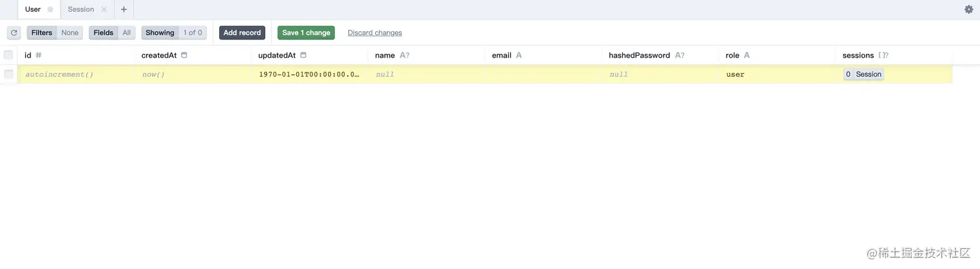This screenshot has height=269, width=980.
Task: Click the email column header
Action: [543, 55]
